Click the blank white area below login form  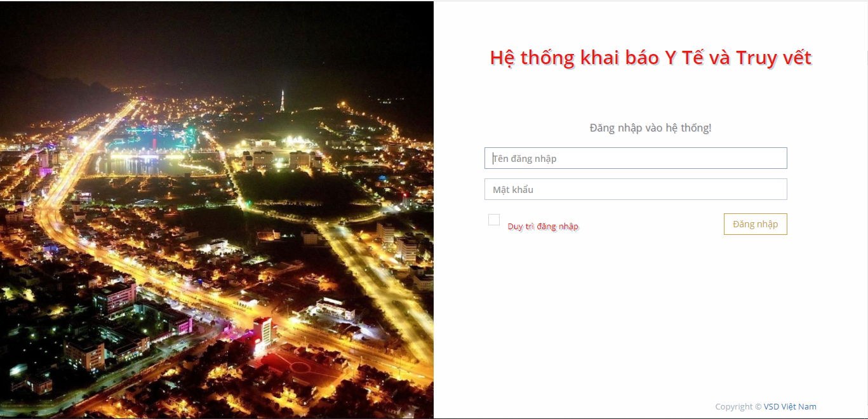pyautogui.click(x=651, y=317)
